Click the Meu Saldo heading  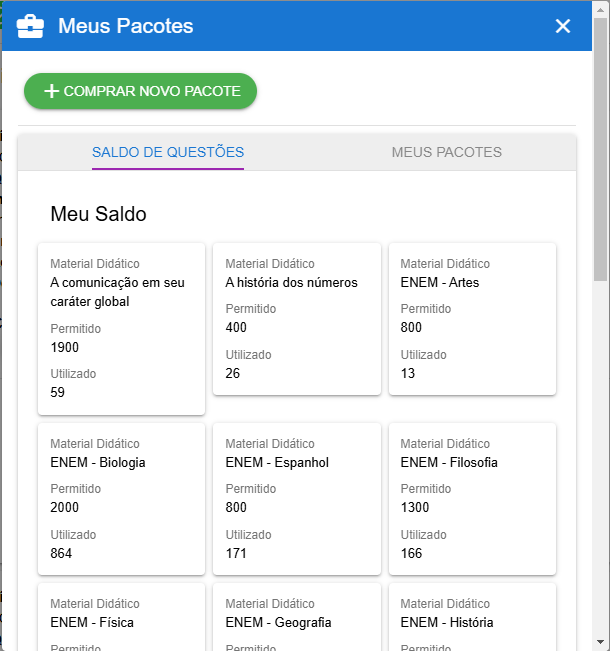click(98, 214)
